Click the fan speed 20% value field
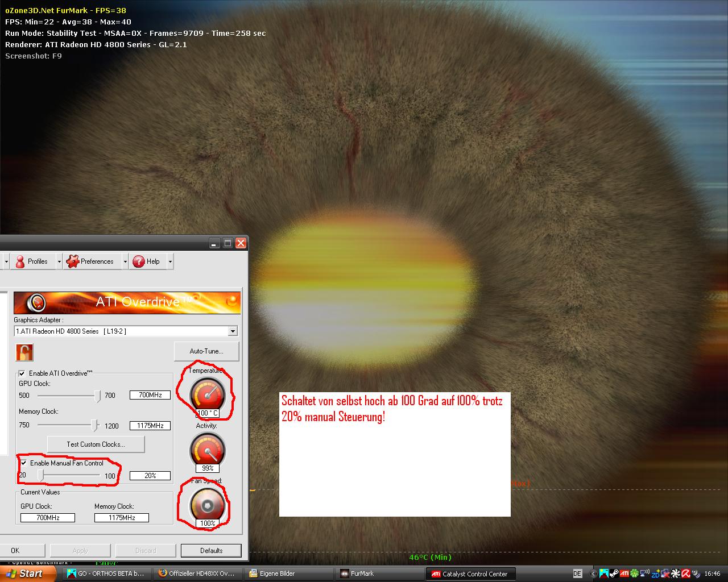Screen dimensions: 728x582 (150, 476)
